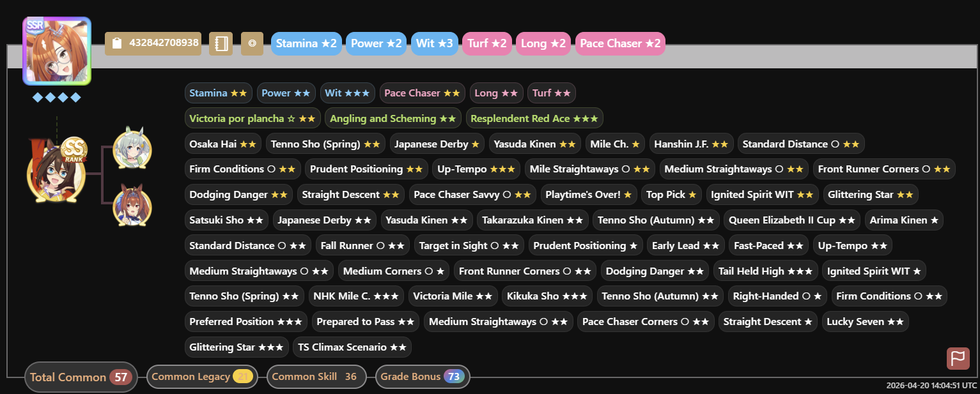
Task: Click the Right-Handed chip
Action: point(777,296)
